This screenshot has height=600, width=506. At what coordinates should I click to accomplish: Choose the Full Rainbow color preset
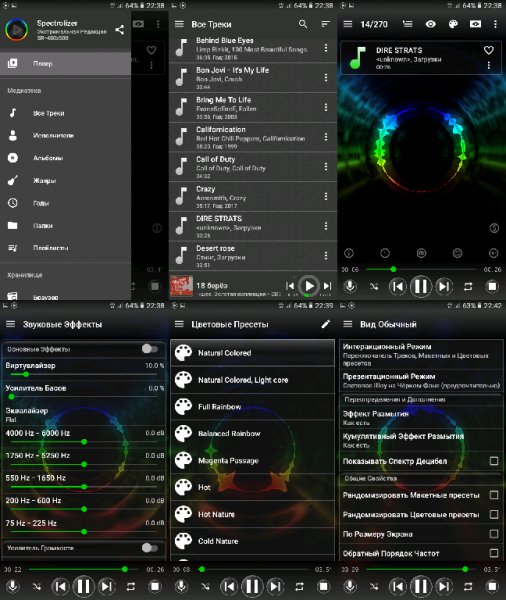pos(253,407)
